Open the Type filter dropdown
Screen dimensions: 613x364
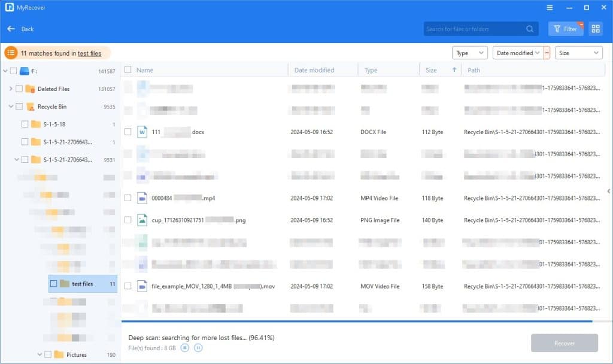pos(469,53)
